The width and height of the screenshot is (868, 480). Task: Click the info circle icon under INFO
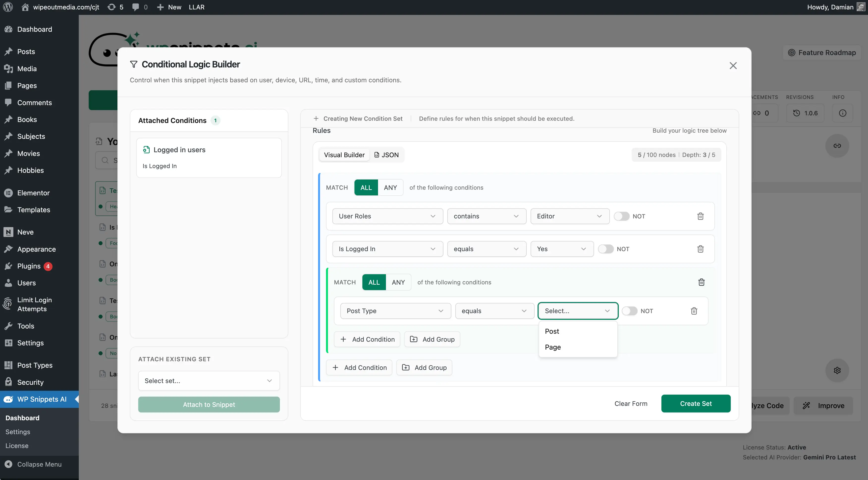(x=842, y=113)
